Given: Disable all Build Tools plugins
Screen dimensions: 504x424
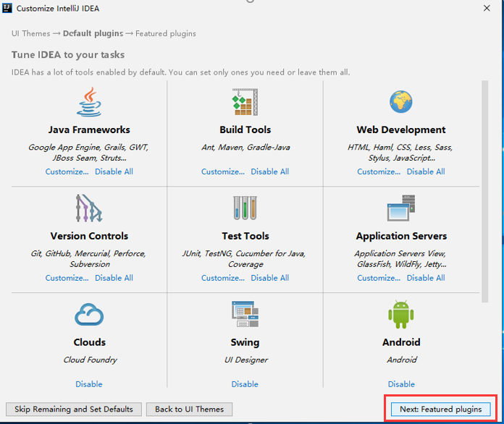Looking at the screenshot, I should [269, 171].
